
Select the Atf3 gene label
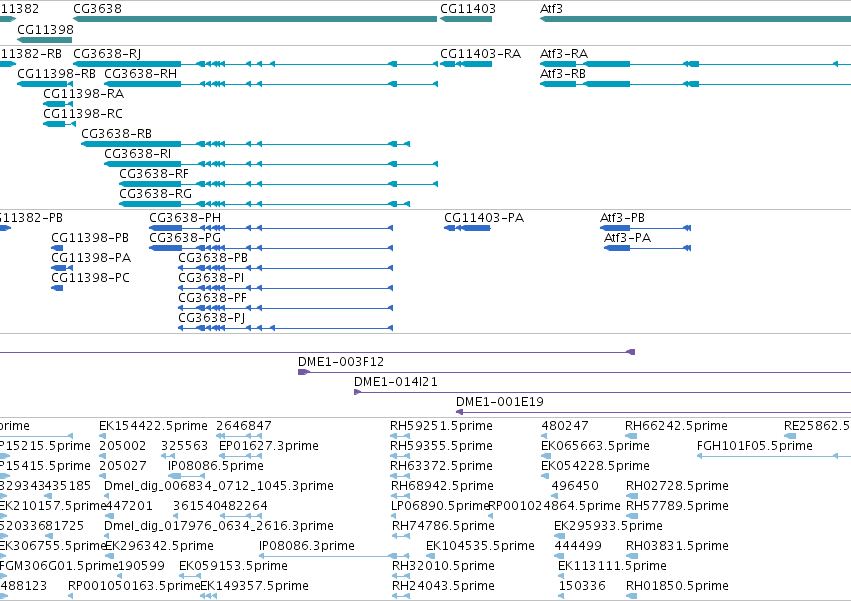pyautogui.click(x=551, y=9)
